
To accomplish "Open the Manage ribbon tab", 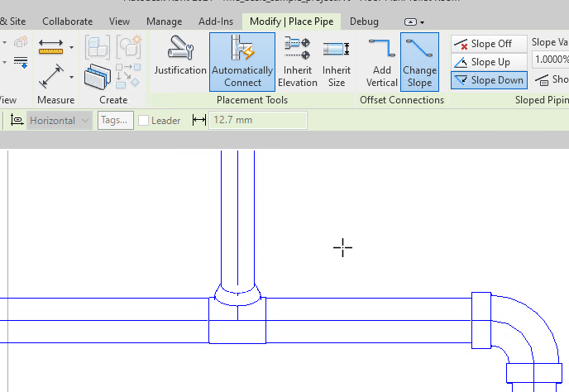I will [164, 22].
